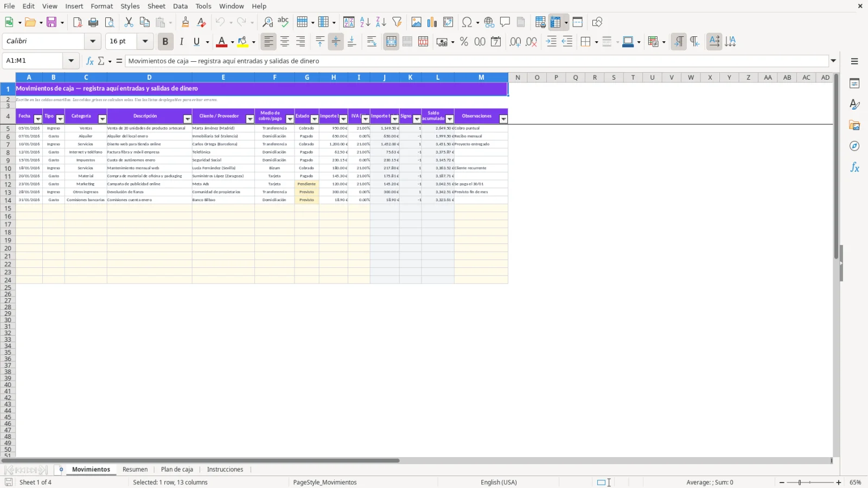Open the sidebar Gallery icon
Viewport: 868px width, 488px height.
854,125
